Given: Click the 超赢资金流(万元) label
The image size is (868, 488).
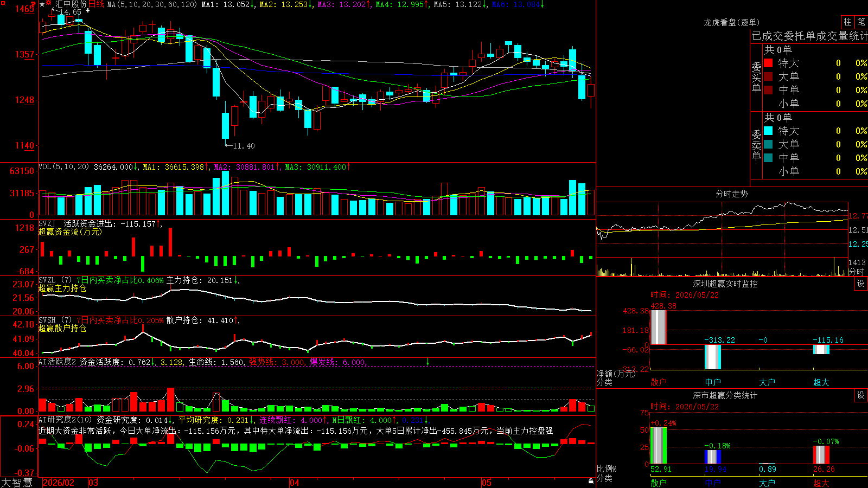Looking at the screenshot, I should pos(70,232).
